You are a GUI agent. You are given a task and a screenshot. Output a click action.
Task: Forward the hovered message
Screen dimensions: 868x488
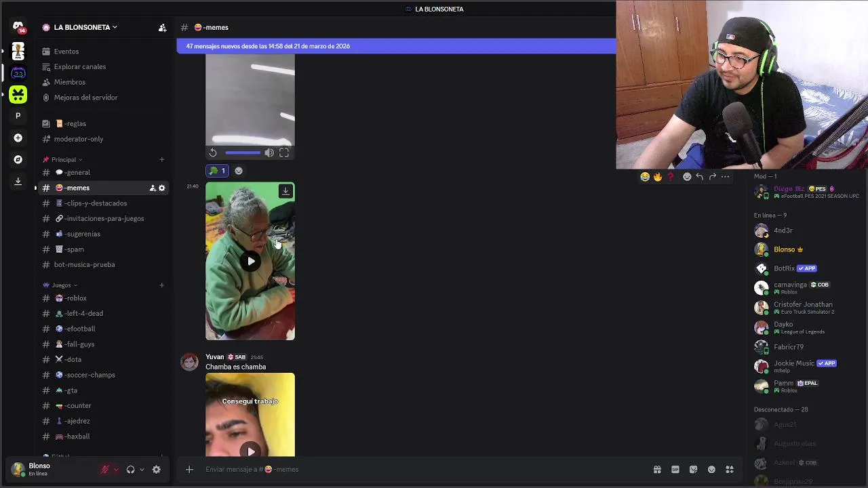point(713,177)
